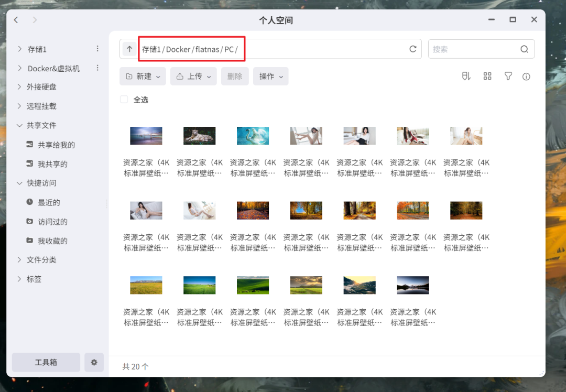Select the sunset river valley thumbnail
566x392 pixels.
tap(359, 285)
